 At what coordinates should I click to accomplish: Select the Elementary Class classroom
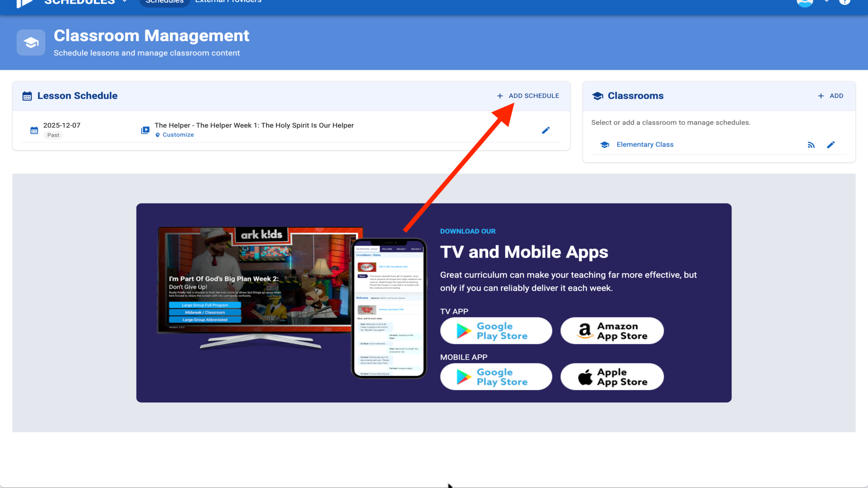tap(645, 145)
